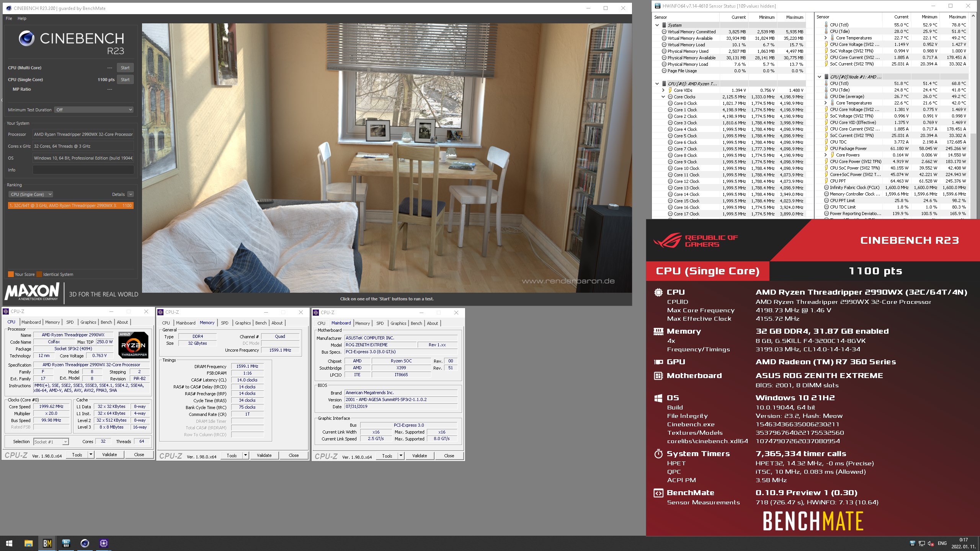The height and width of the screenshot is (551, 980).
Task: Click the sensor icon beside Page File Usage
Action: coord(664,71)
